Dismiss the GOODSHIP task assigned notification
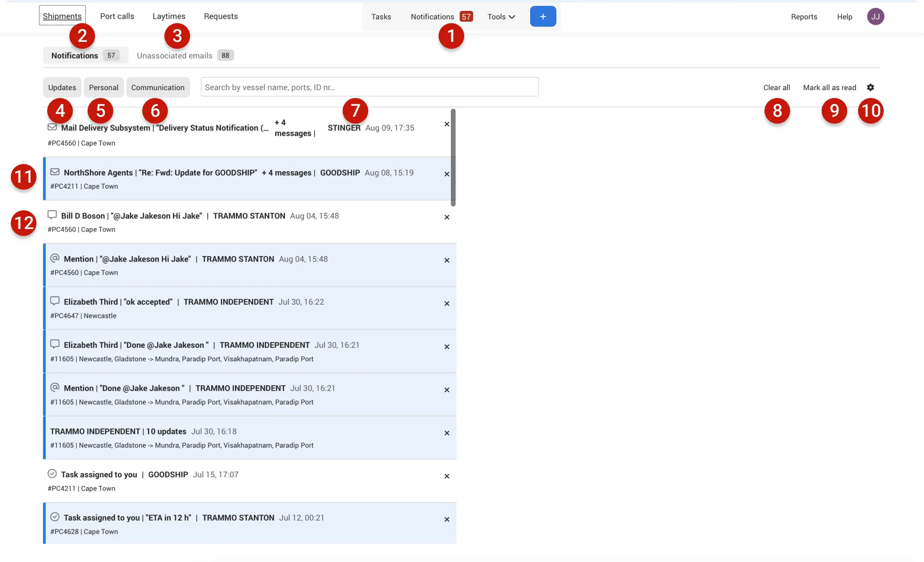 (x=446, y=476)
